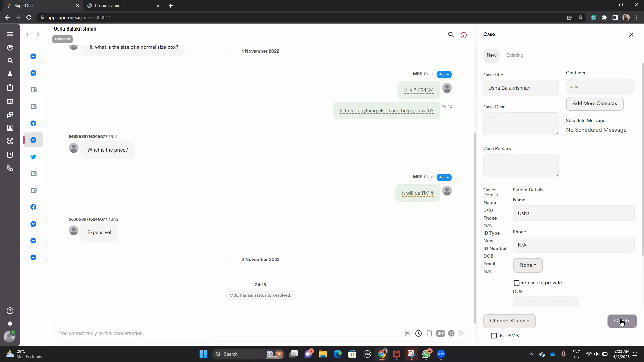This screenshot has height=362, width=644.
Task: Click the Create button
Action: coord(622,321)
